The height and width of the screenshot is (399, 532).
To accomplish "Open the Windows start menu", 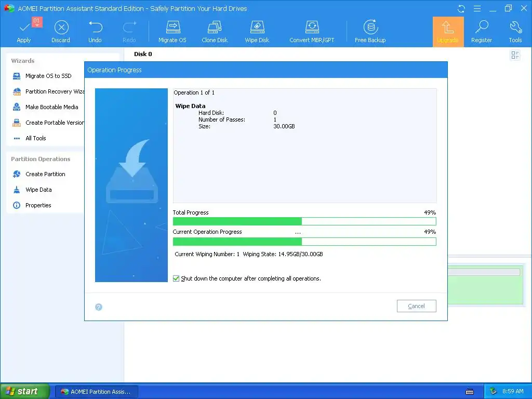I will [x=25, y=391].
